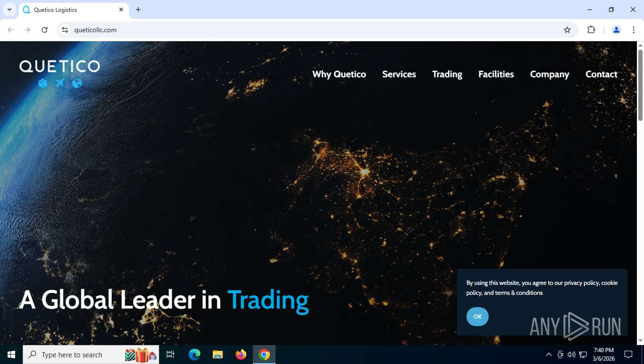
Task: Open the Chrome profile avatar
Action: 617,30
